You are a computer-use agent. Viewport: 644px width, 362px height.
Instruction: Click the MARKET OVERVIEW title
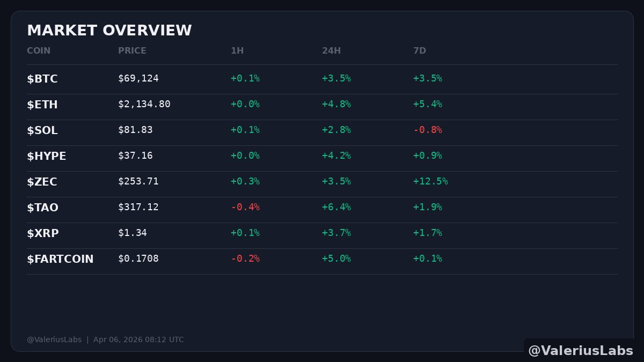[109, 31]
